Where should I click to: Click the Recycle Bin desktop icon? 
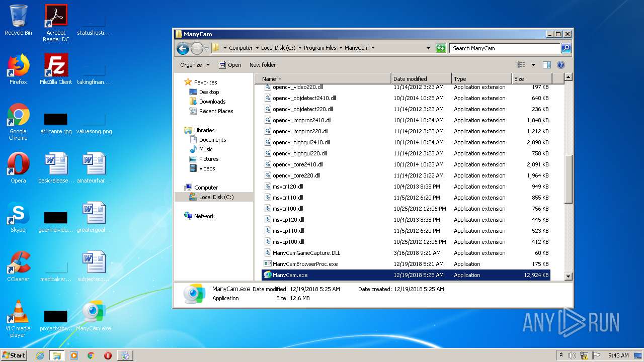[18, 20]
